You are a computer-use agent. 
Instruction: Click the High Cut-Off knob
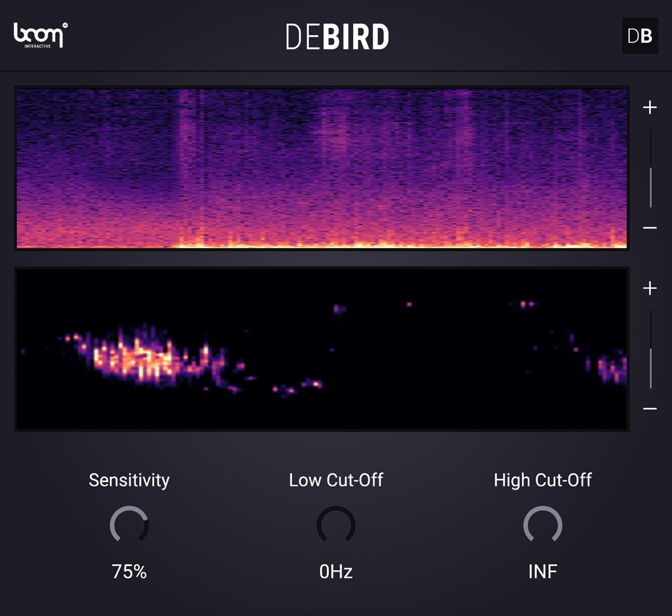tap(543, 525)
